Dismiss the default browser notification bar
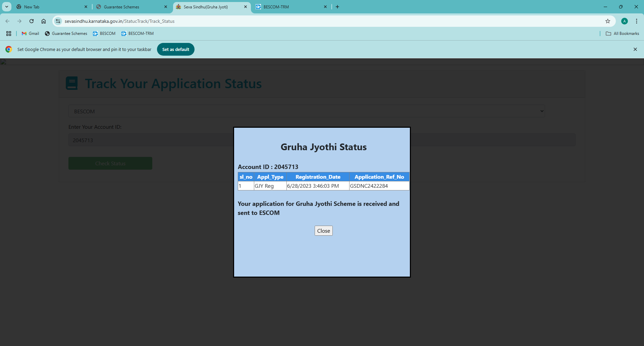The height and width of the screenshot is (346, 644). click(635, 49)
